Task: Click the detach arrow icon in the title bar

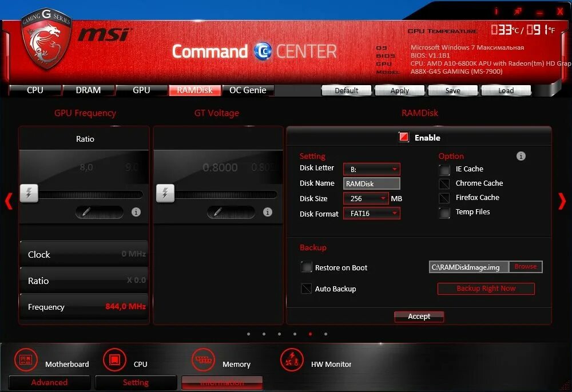Action: (518, 11)
